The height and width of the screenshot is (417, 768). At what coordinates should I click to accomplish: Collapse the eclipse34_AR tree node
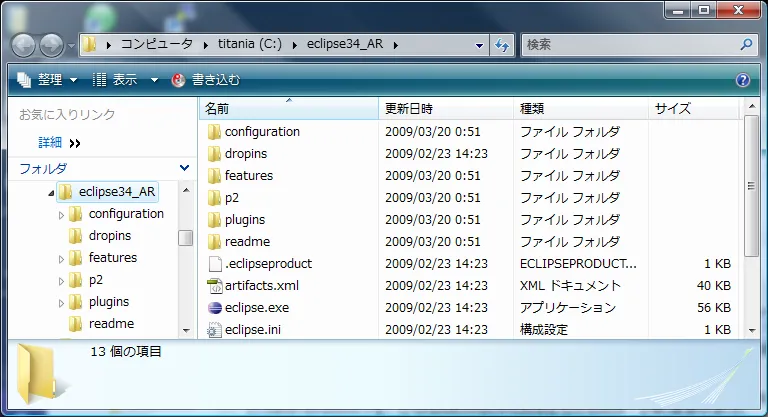tap(51, 194)
